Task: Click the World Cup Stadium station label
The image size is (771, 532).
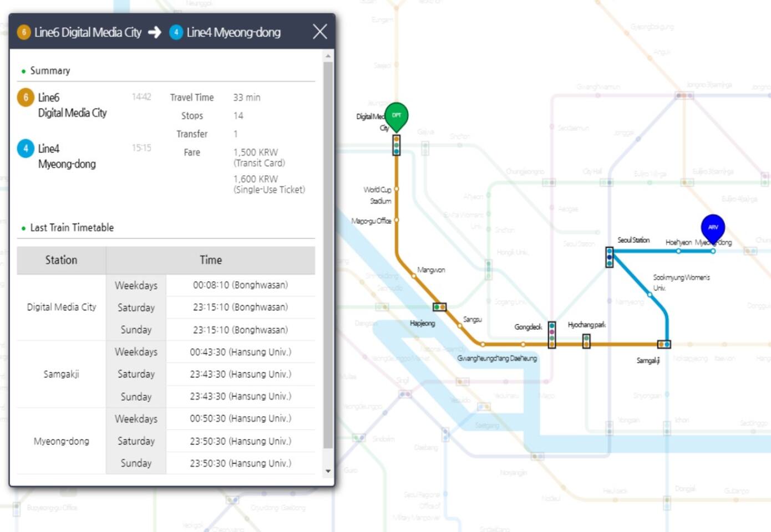Action: pos(378,195)
